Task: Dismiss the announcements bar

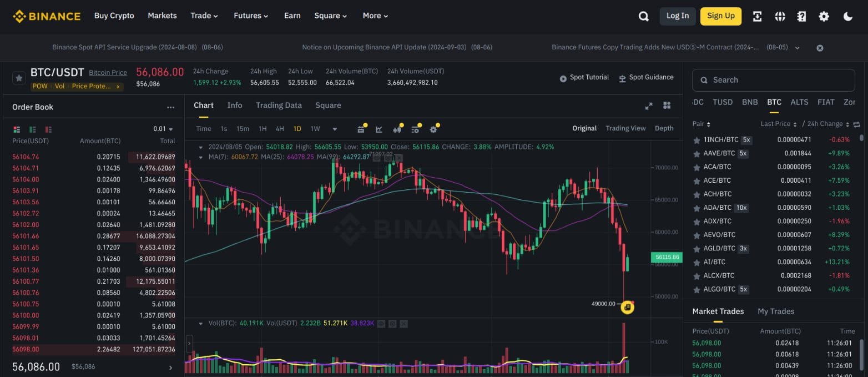Action: click(820, 48)
